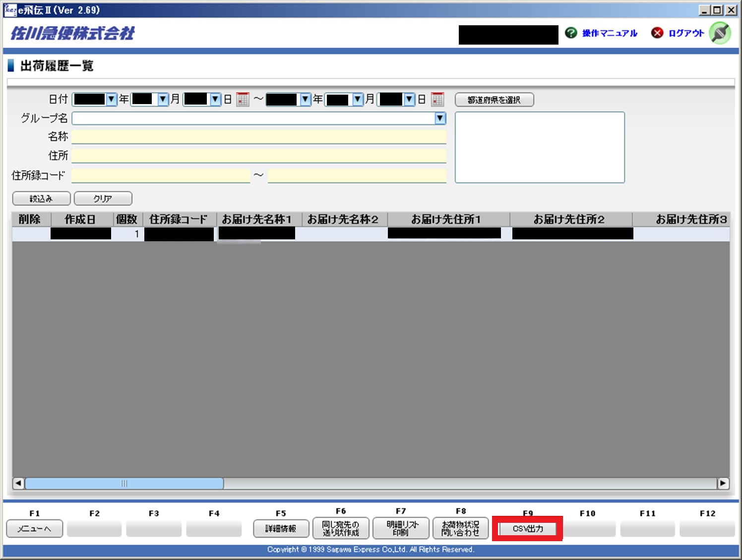The image size is (742, 560).
Task: Close the e飛伝II window
Action: (732, 10)
